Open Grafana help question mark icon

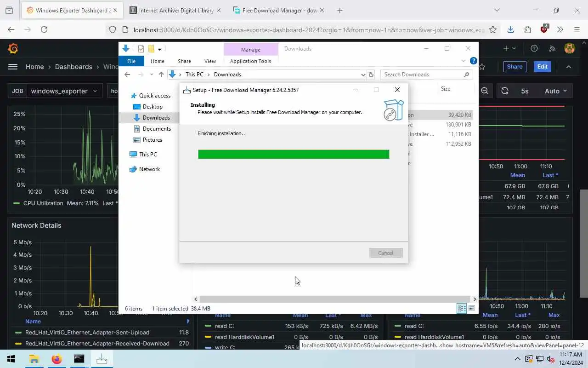click(x=534, y=48)
